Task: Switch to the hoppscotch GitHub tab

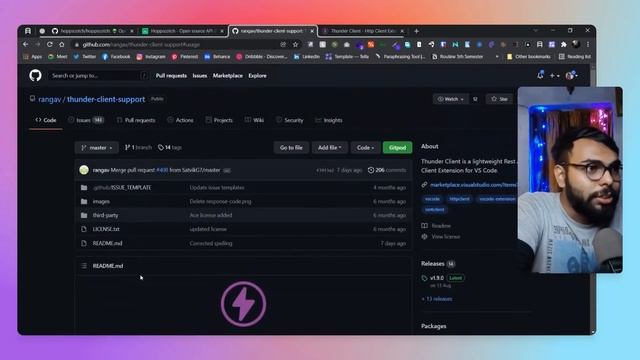Action: [x=92, y=31]
